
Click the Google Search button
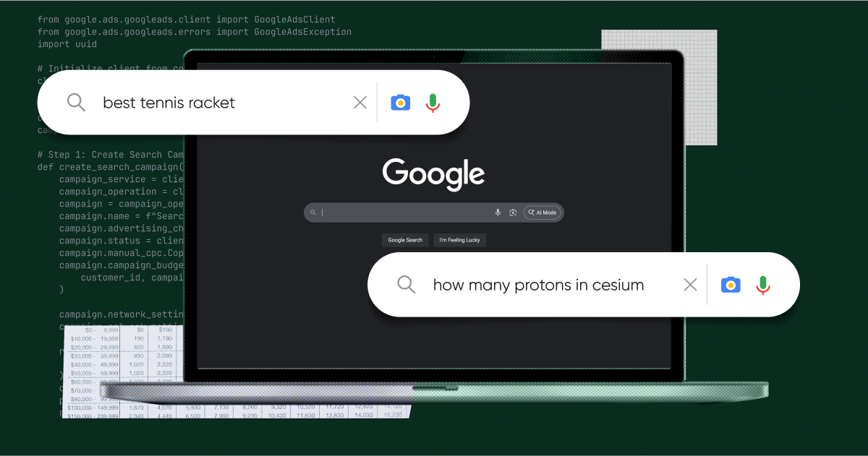coord(405,240)
